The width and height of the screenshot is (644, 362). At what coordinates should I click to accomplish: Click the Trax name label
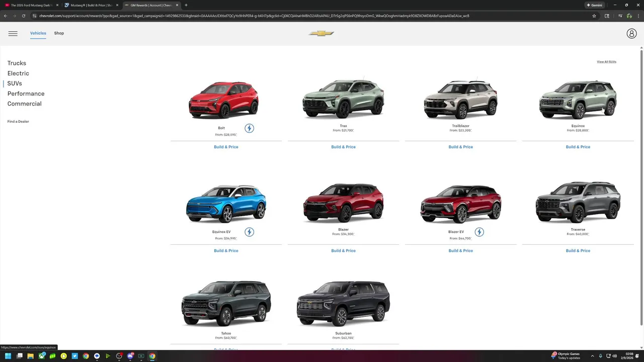pos(343,126)
